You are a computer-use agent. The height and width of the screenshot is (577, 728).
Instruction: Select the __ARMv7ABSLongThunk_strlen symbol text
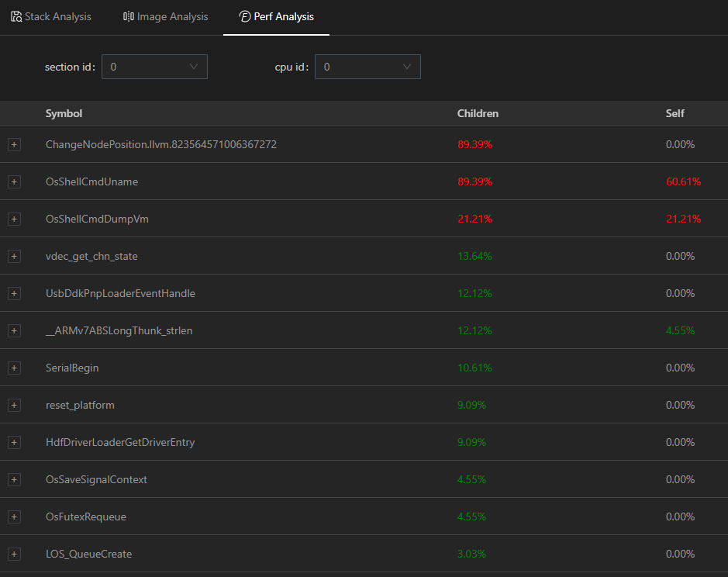coord(119,331)
